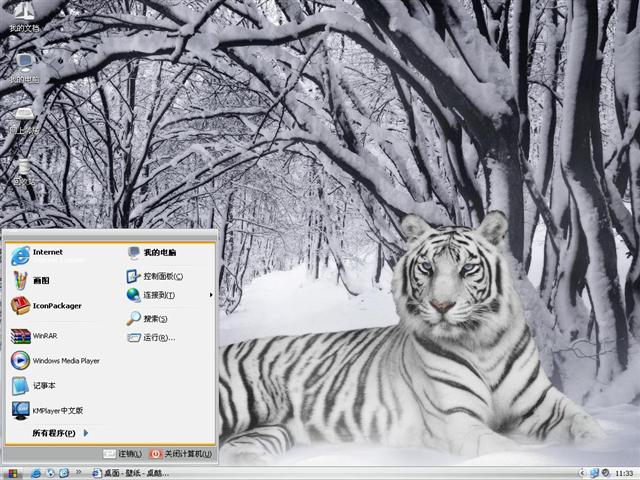Viewport: 640px width, 480px height.
Task: Click the network tray icon near clock
Action: pyautogui.click(x=594, y=473)
